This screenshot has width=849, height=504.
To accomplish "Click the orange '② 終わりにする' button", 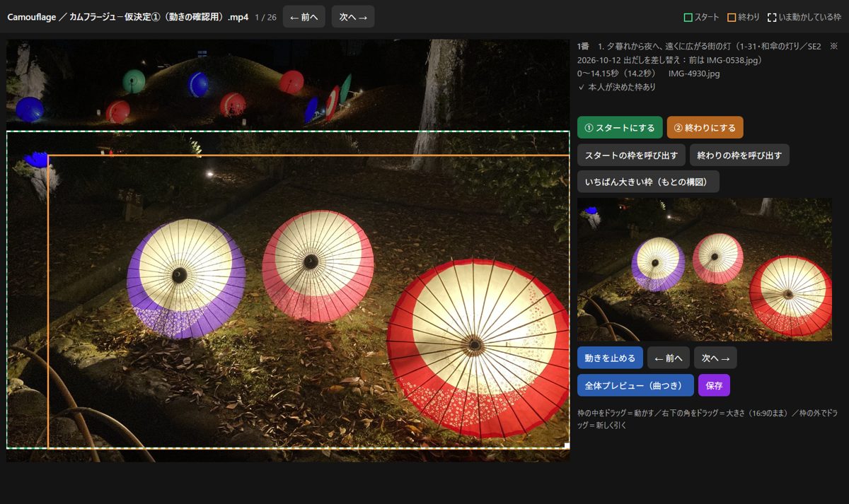I will [x=705, y=127].
